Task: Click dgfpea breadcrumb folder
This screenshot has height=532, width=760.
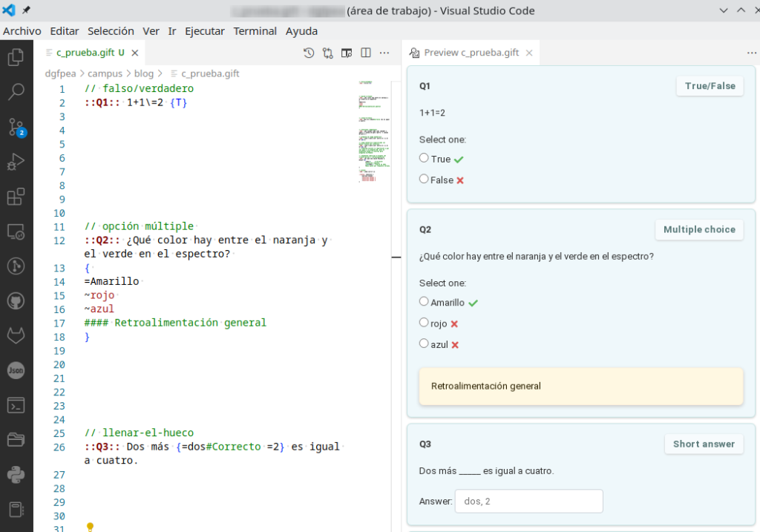Action: point(60,73)
